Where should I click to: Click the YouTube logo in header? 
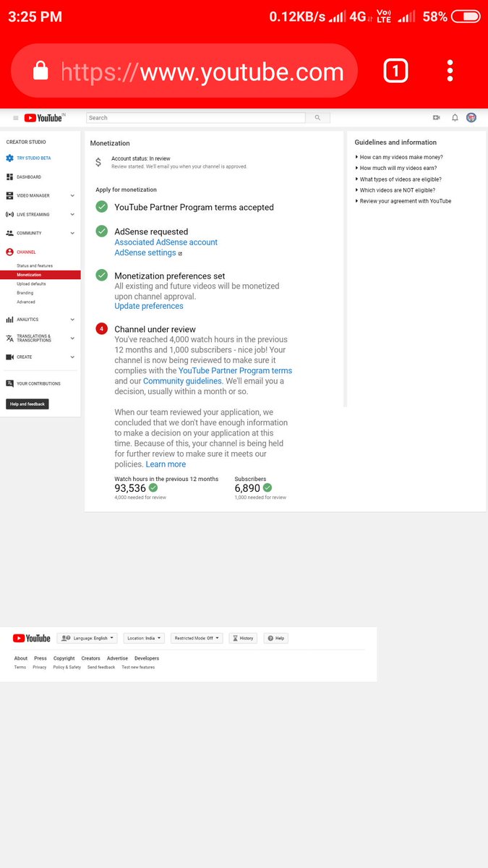tap(44, 118)
